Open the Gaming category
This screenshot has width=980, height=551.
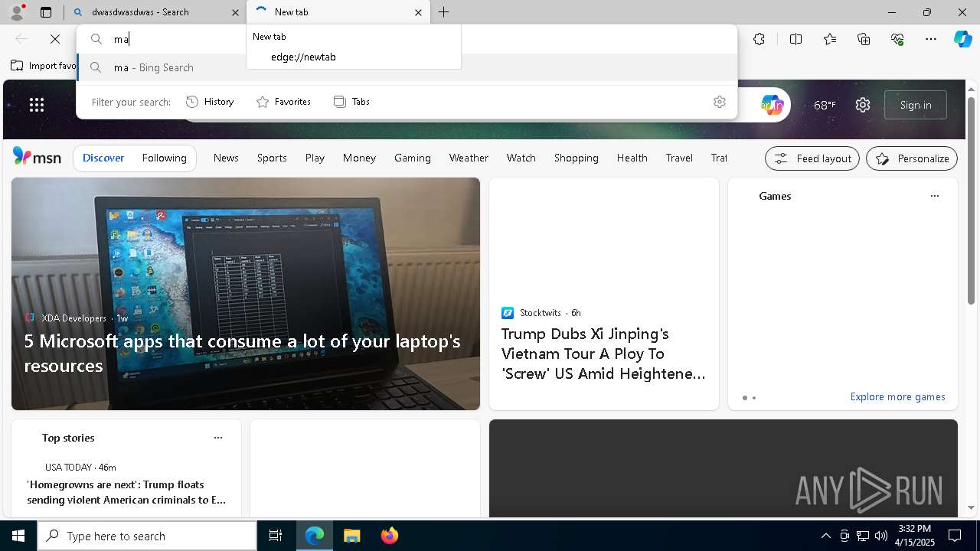(x=413, y=158)
